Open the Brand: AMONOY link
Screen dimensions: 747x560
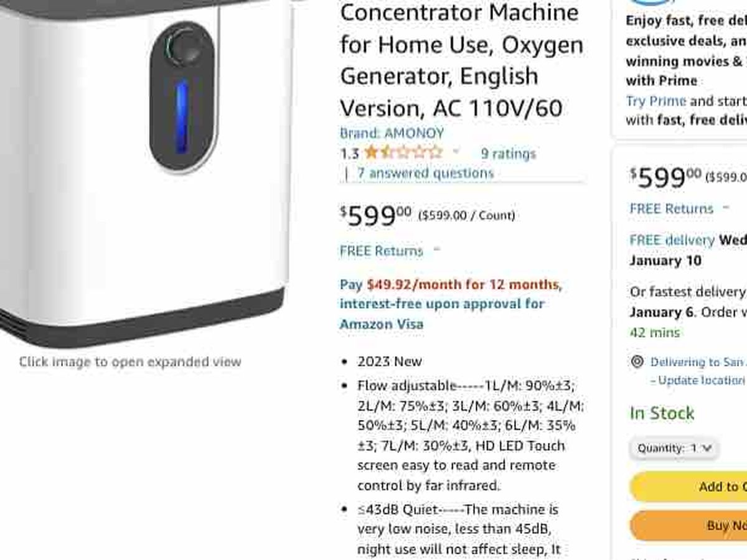pos(392,133)
